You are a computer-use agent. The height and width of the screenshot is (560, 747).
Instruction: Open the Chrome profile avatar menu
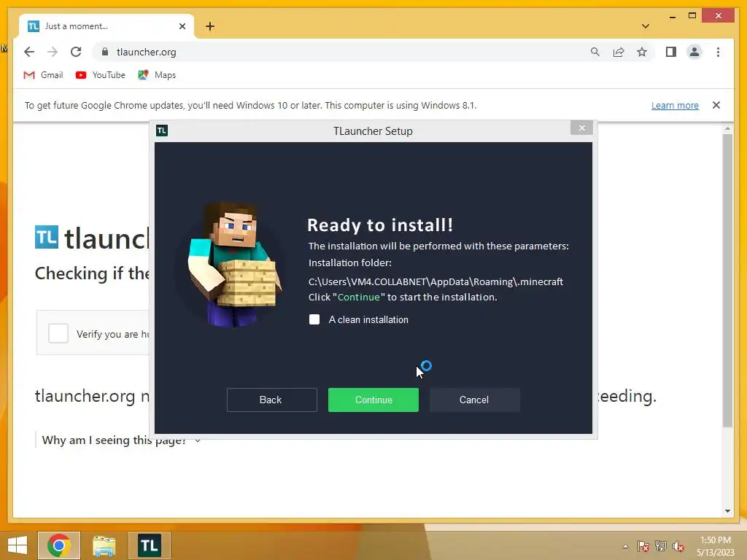pyautogui.click(x=694, y=52)
